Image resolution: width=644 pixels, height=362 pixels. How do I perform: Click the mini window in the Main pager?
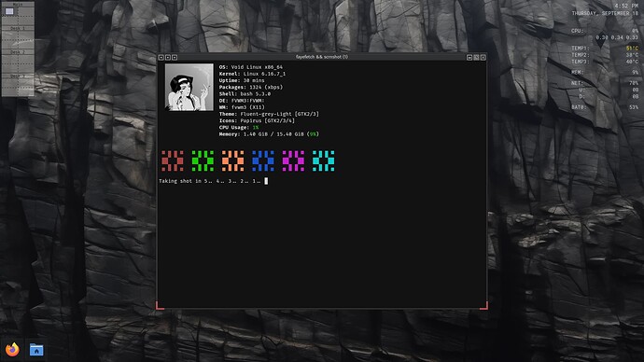pos(9,11)
